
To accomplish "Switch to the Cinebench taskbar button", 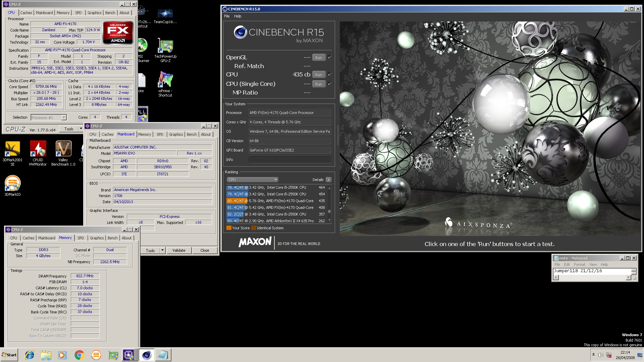I will [x=146, y=355].
